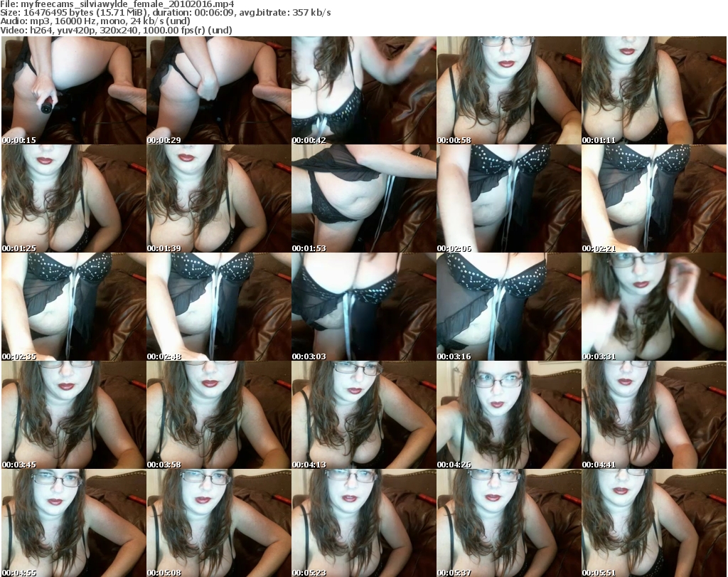Click the frame at 00:05:23
Screen dimensions: 728x577
(x=364, y=523)
